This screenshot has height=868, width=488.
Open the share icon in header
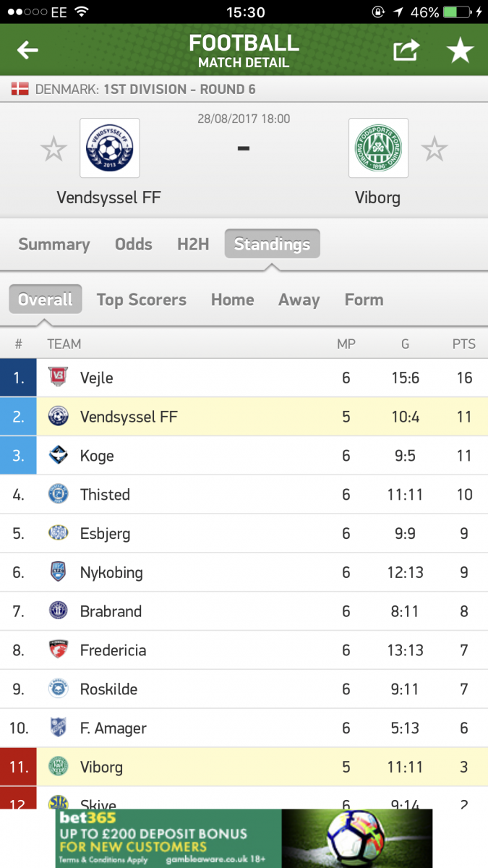coord(406,50)
